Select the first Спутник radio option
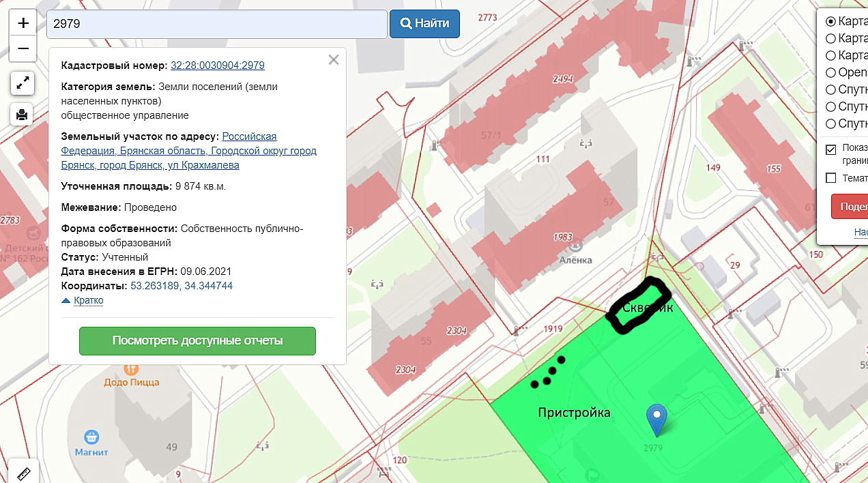Image resolution: width=868 pixels, height=483 pixels. [x=831, y=89]
